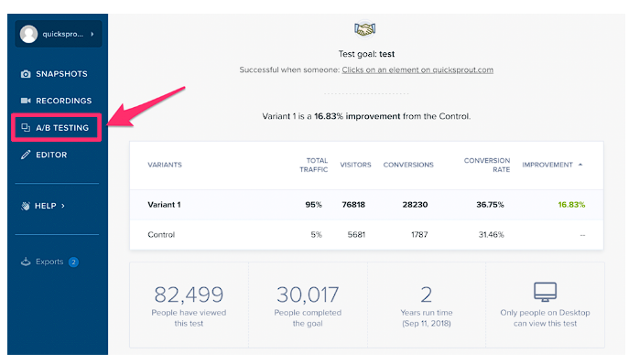Click the CONVERSIONS column header
The image size is (639, 364).
[408, 165]
